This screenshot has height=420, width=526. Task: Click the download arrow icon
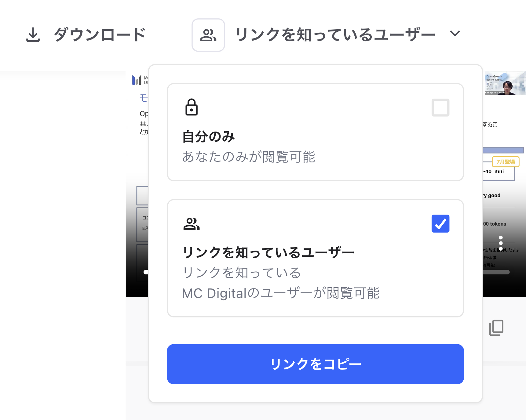tap(33, 35)
